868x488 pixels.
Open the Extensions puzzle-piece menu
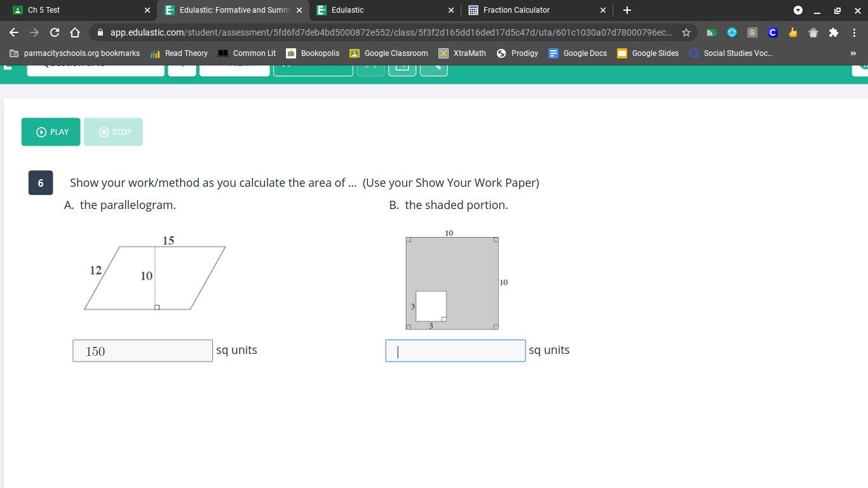[x=834, y=32]
